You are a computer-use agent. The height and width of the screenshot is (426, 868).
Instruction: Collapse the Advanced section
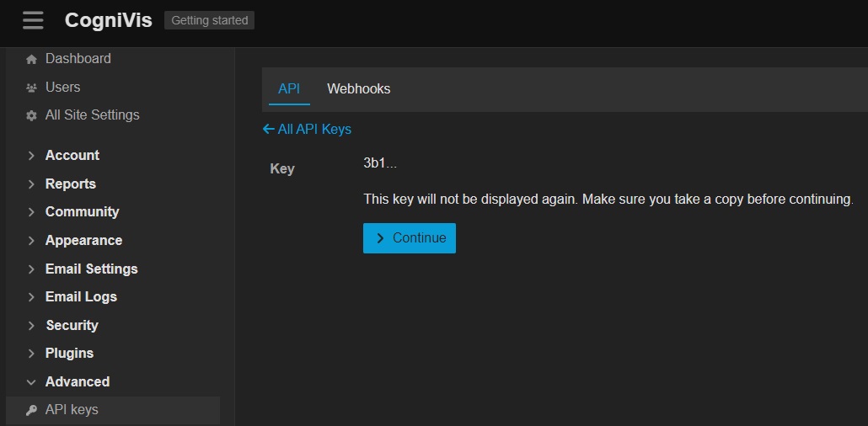77,381
